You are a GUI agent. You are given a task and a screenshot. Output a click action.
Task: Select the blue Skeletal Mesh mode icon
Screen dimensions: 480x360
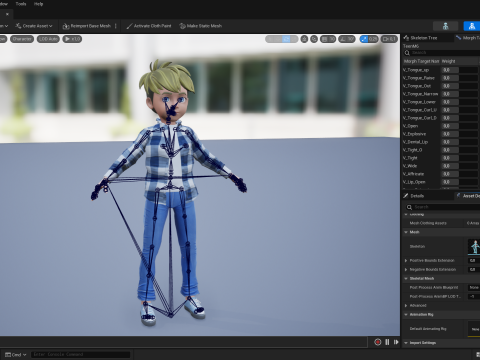click(x=472, y=26)
